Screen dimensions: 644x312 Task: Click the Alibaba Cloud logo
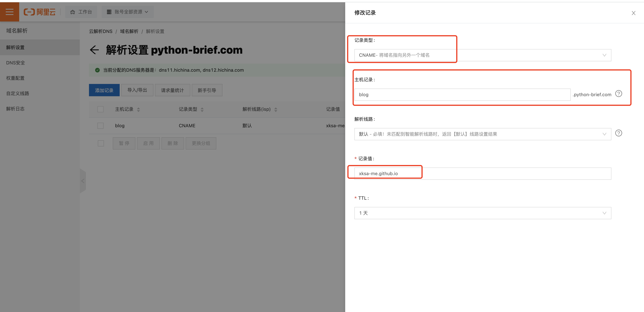pyautogui.click(x=40, y=12)
